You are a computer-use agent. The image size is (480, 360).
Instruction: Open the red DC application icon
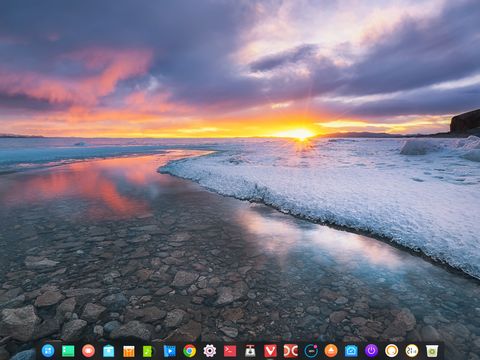291,351
